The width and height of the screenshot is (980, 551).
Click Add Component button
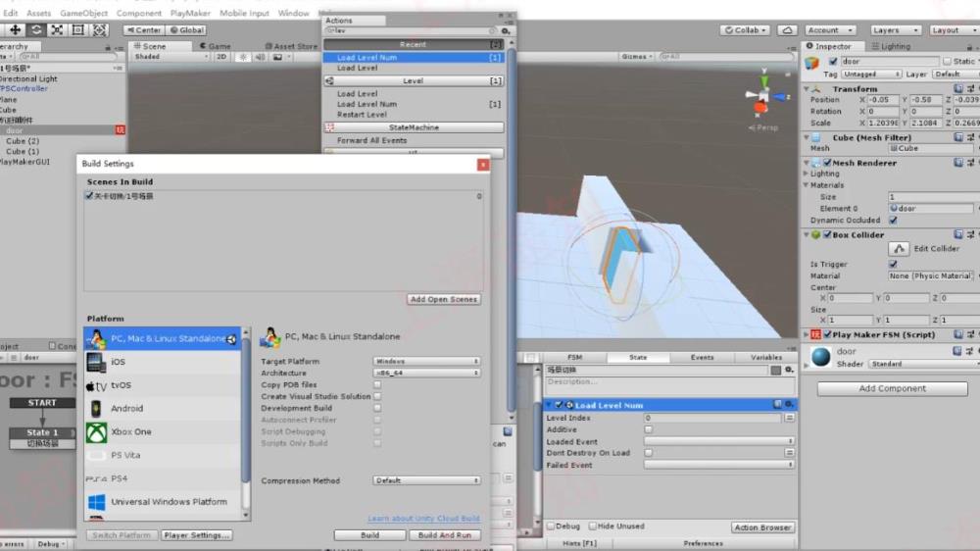pyautogui.click(x=892, y=388)
